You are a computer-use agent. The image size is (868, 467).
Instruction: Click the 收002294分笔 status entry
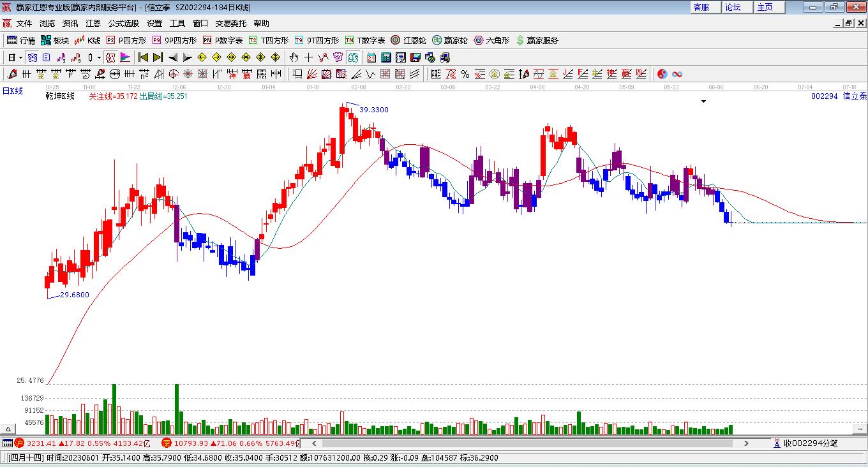pos(805,443)
